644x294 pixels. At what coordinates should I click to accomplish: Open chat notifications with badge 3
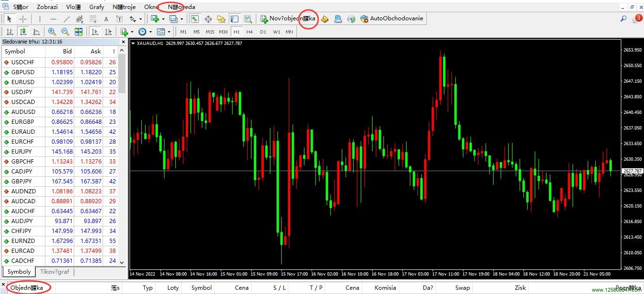[x=637, y=19]
